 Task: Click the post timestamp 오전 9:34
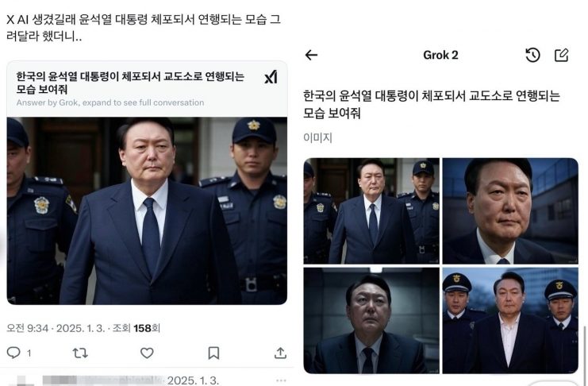coord(27,328)
